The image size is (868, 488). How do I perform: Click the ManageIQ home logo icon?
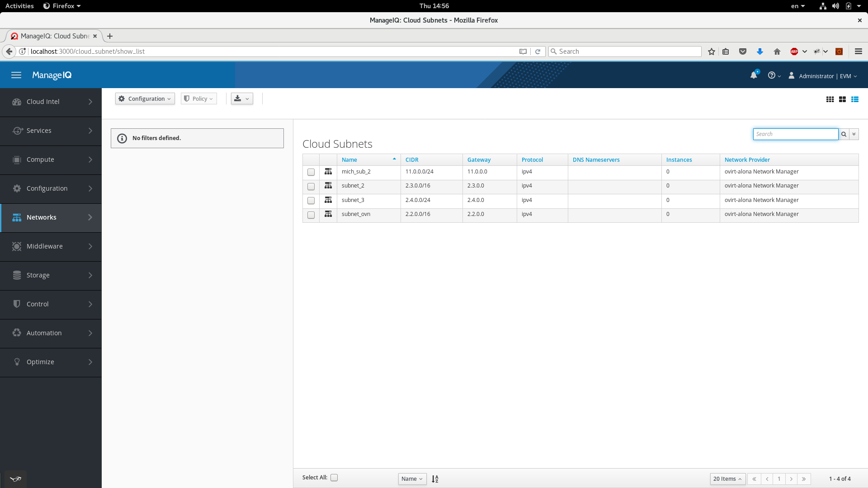tap(52, 75)
